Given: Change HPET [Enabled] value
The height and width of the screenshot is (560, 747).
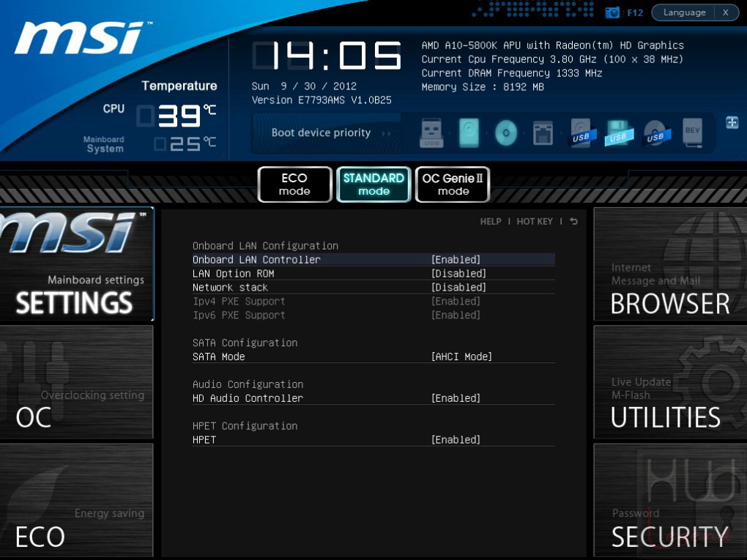Looking at the screenshot, I should (456, 439).
